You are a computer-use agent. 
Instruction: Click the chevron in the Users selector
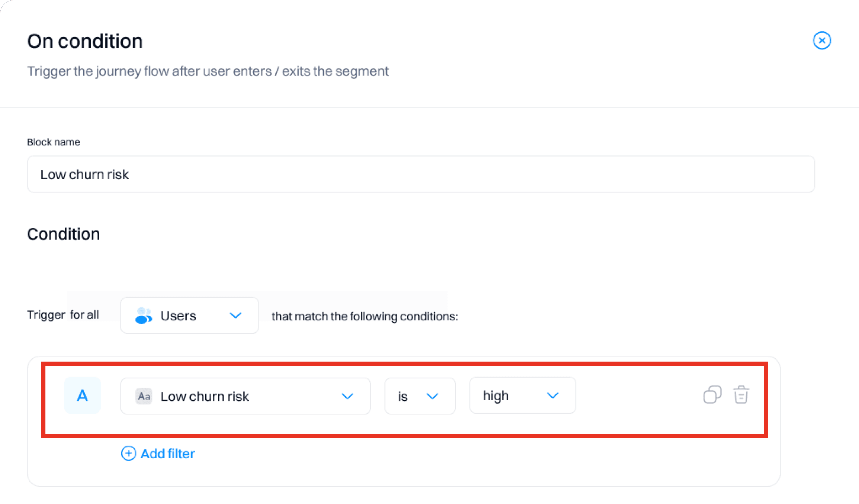(x=235, y=316)
